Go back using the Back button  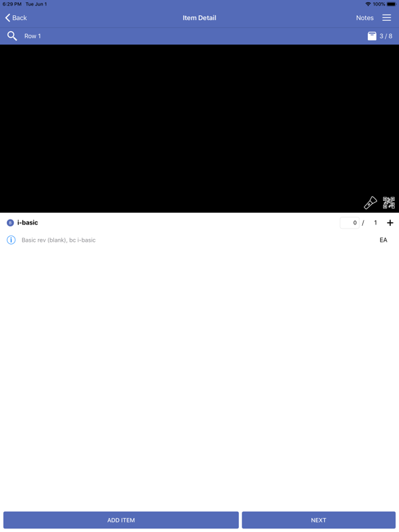point(16,17)
